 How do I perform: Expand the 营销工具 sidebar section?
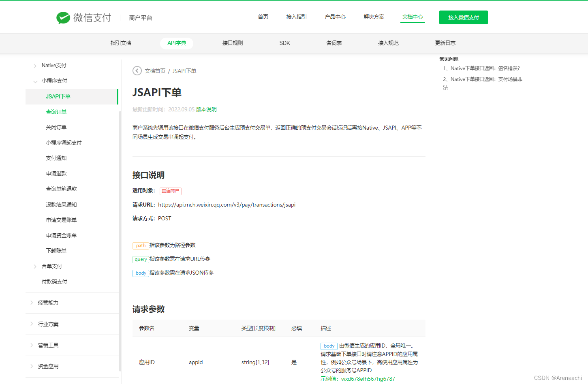[47, 345]
